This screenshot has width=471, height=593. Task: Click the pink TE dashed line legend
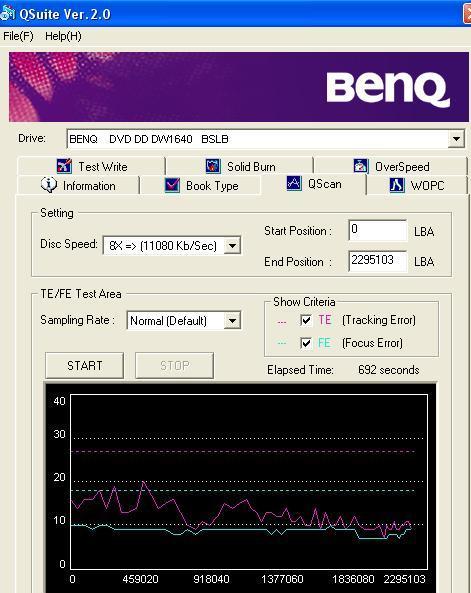[x=282, y=322]
